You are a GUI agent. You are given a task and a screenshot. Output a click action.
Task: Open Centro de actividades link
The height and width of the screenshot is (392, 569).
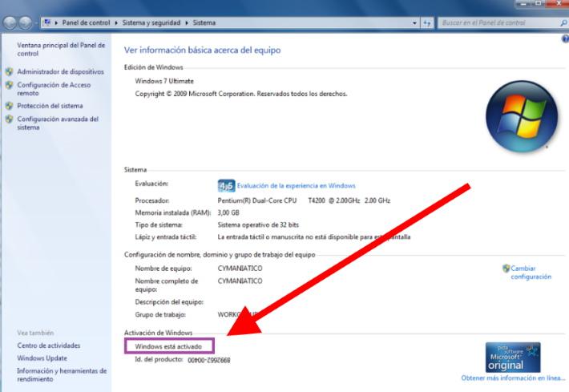pos(49,346)
